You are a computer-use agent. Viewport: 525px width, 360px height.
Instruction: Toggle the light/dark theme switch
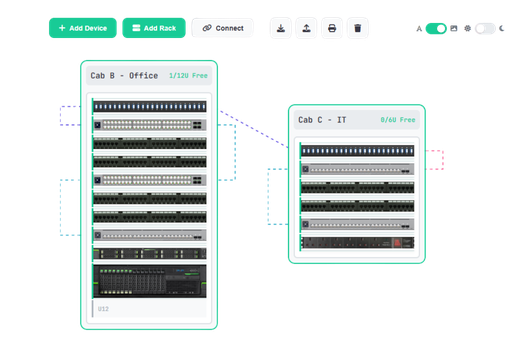(485, 28)
